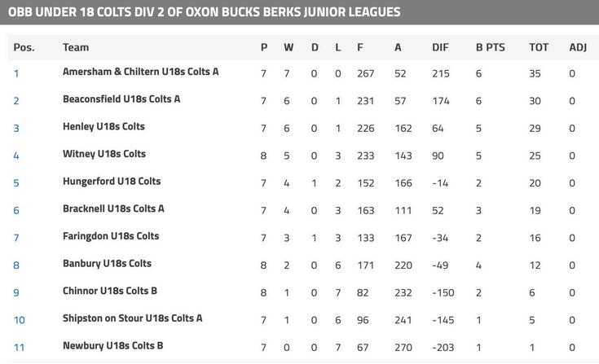599x364 pixels.
Task: Click the TOT column header
Action: pyautogui.click(x=539, y=47)
